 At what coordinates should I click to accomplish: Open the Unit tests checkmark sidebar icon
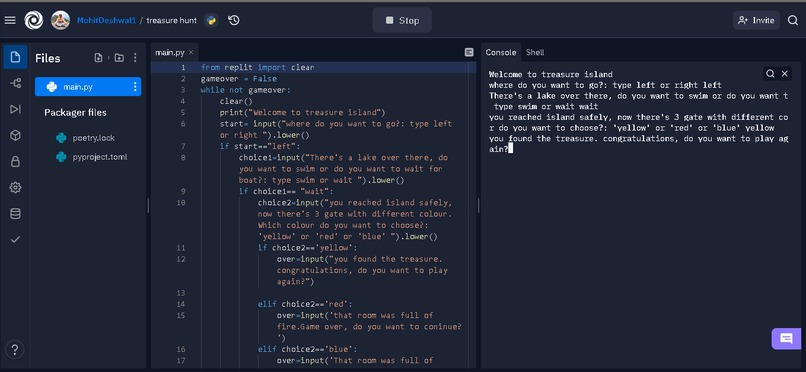15,239
